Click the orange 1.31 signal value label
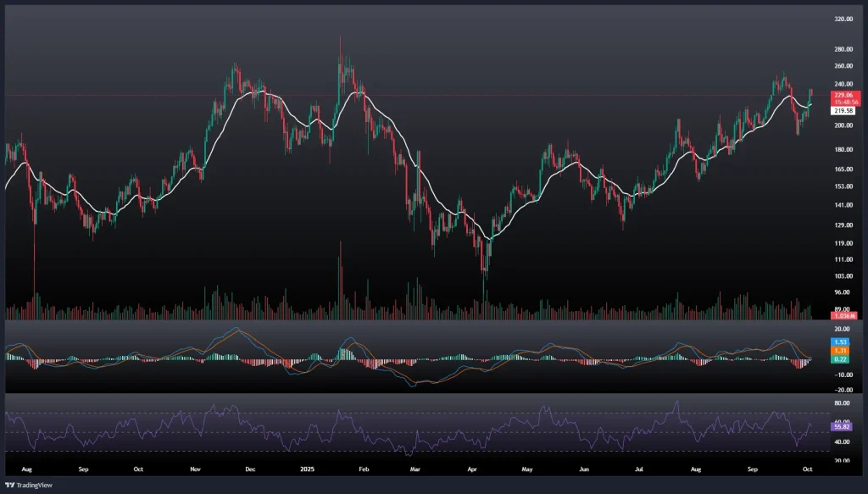The width and height of the screenshot is (868, 494). tap(818, 351)
